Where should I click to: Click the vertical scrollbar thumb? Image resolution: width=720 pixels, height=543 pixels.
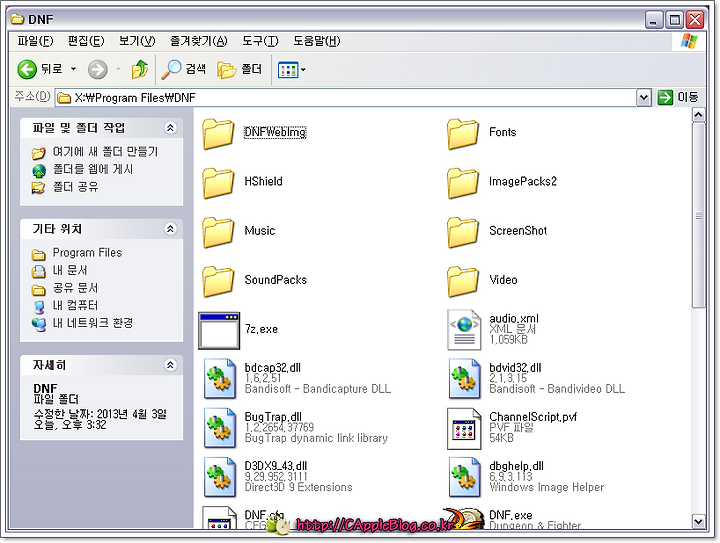coord(698,215)
